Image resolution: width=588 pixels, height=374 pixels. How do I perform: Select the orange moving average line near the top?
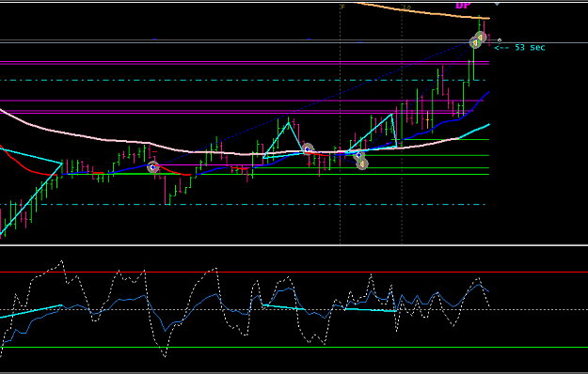pos(421,11)
